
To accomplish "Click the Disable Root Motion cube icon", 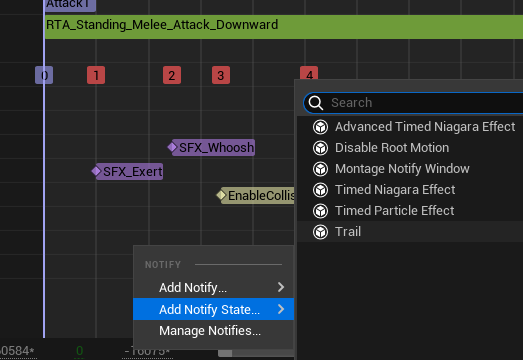I will [x=321, y=148].
